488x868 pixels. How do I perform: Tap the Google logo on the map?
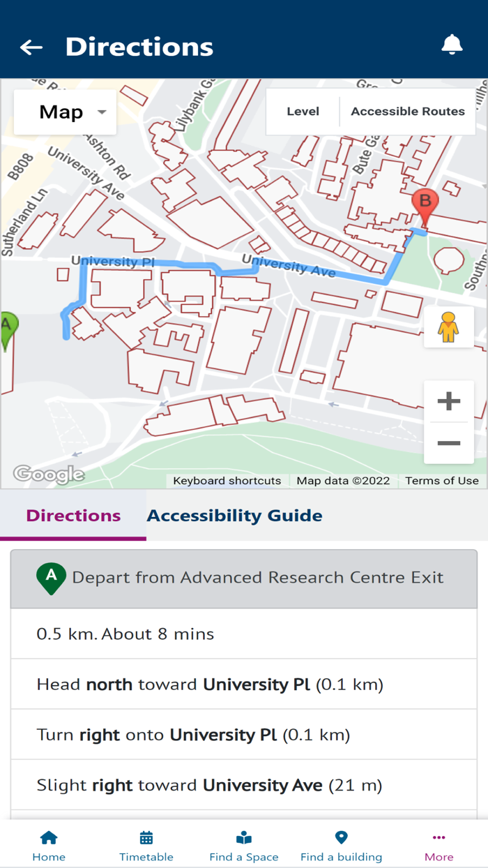pos(48,473)
